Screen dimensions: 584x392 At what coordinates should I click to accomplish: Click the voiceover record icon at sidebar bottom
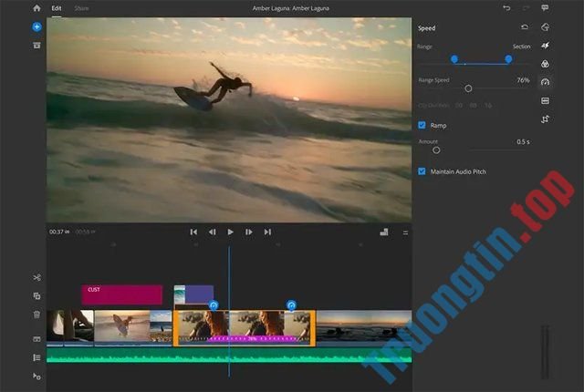point(36,376)
